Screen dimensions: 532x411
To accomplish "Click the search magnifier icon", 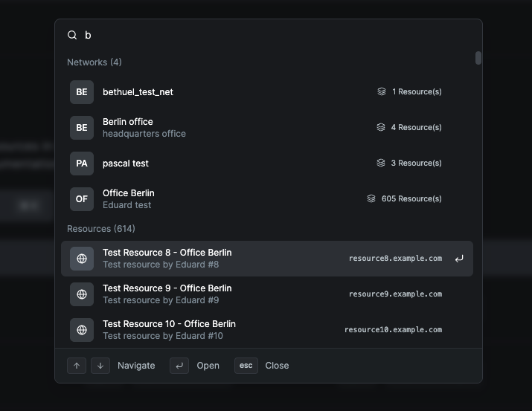I will (x=72, y=35).
